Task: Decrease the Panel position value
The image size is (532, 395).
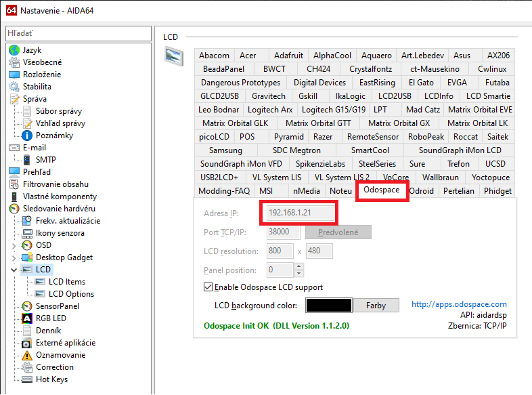Action: point(299,274)
